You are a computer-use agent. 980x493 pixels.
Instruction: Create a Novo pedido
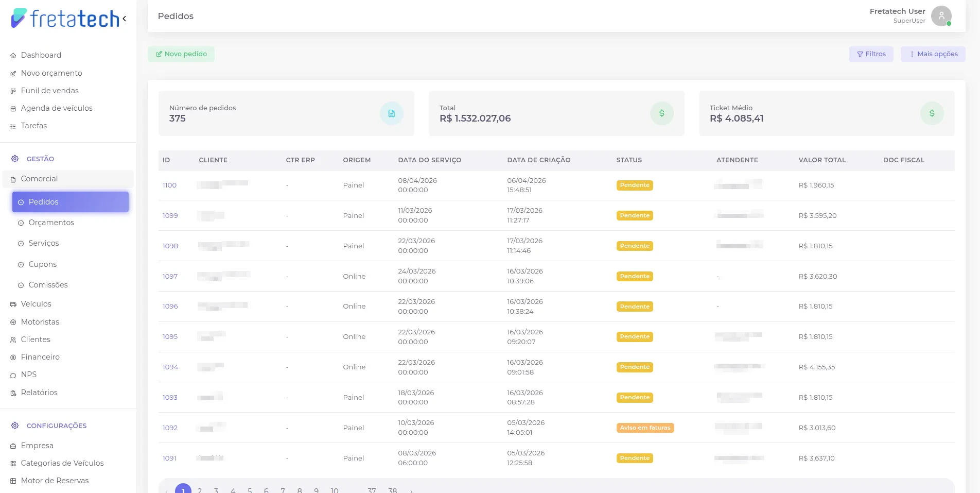(x=181, y=54)
